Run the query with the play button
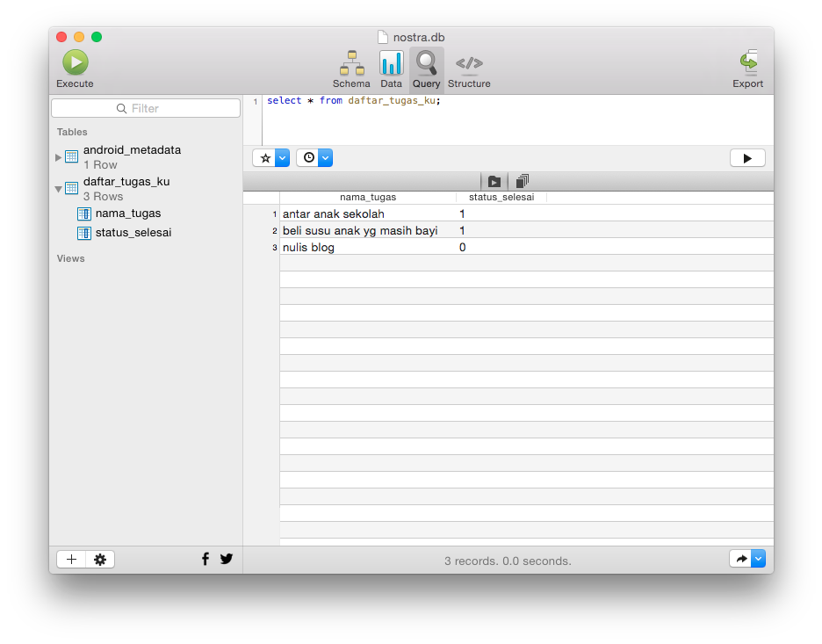The width and height of the screenshot is (822, 644). coord(747,158)
